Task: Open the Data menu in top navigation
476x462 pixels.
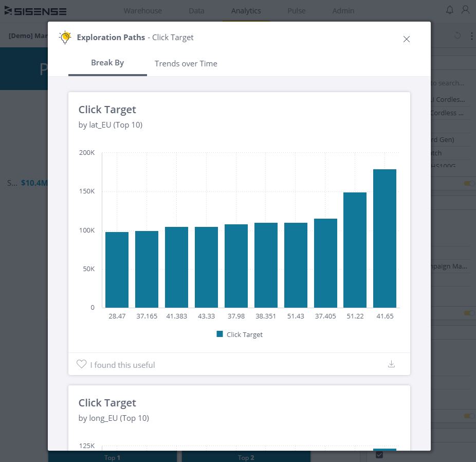Action: tap(196, 11)
